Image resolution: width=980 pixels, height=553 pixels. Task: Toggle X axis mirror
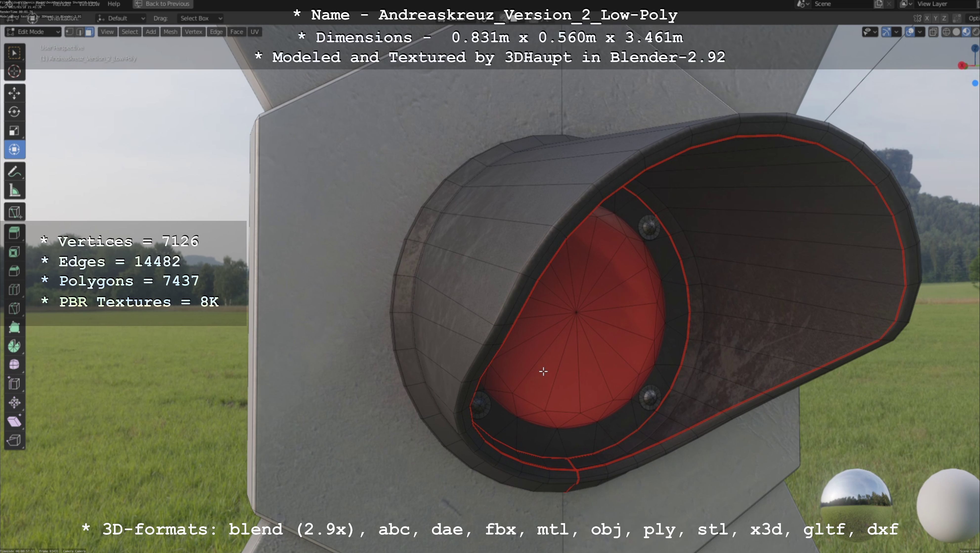click(927, 18)
